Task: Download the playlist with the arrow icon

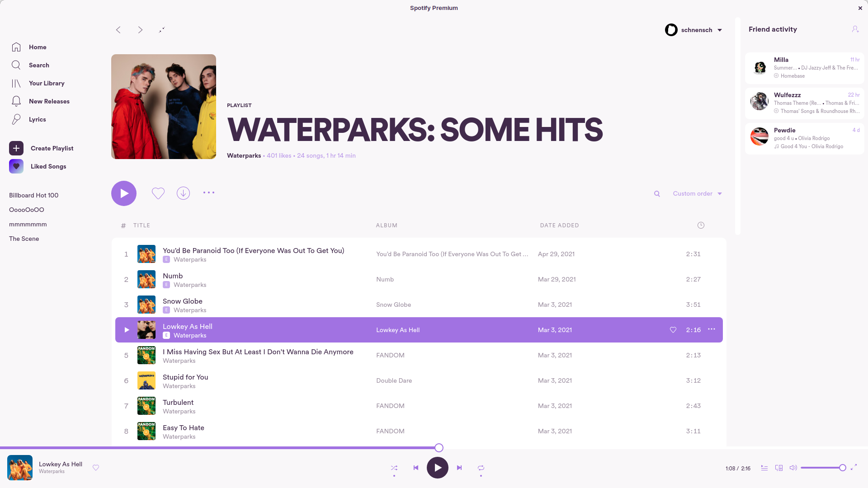Action: (183, 193)
